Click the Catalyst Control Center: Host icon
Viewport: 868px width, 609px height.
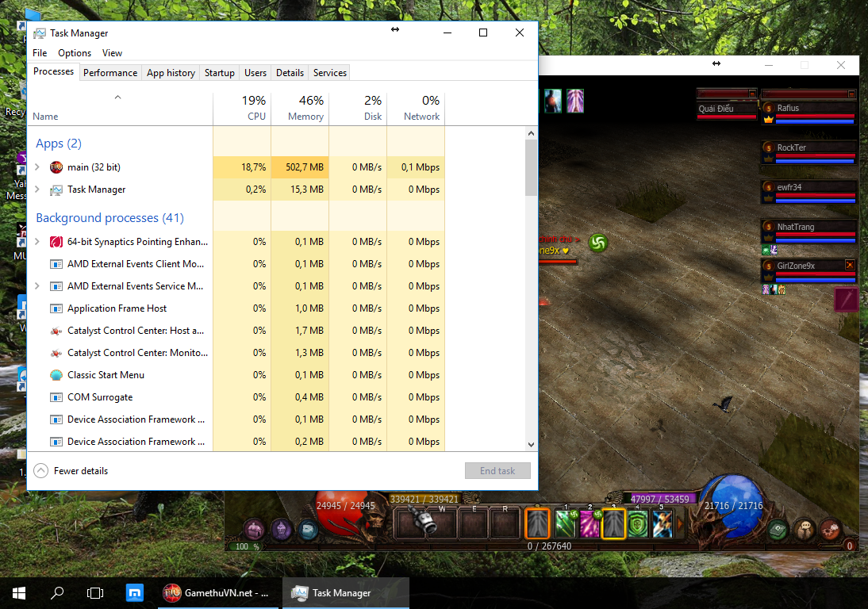[x=56, y=331]
